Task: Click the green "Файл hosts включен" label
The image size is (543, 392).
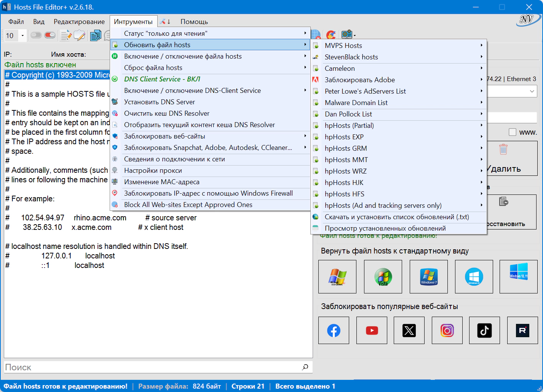Action: [x=40, y=65]
